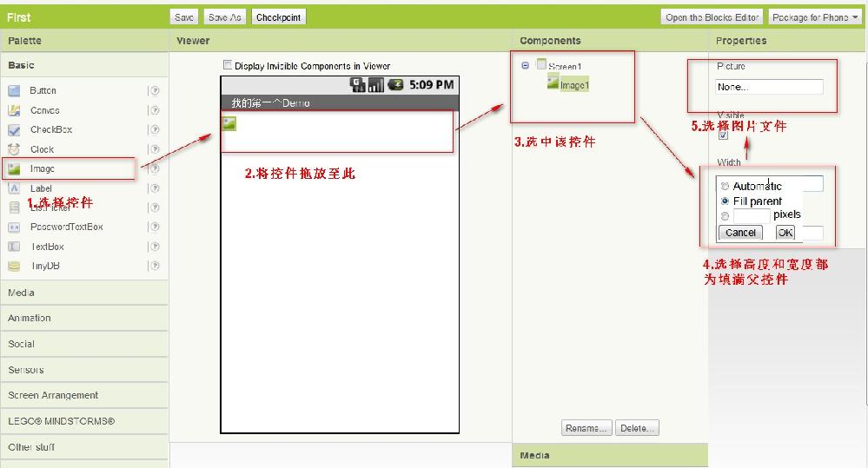Screen dimensions: 868x468
Task: Choose the CheckBox component icon in Palette
Action: point(15,130)
